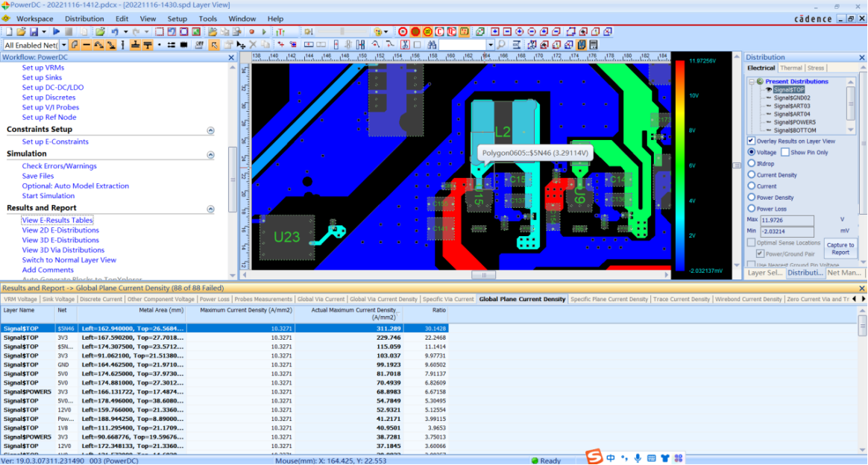868x465 pixels.
Task: Open the save icon dropdown arrow
Action: [x=44, y=31]
